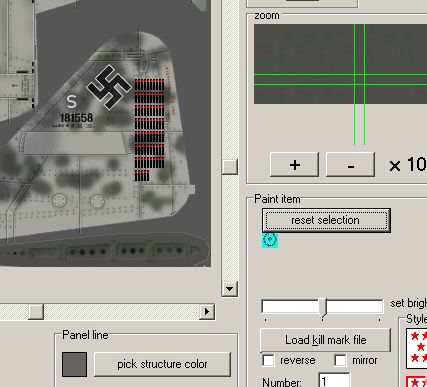Enable the mirror checkbox

click(x=340, y=360)
